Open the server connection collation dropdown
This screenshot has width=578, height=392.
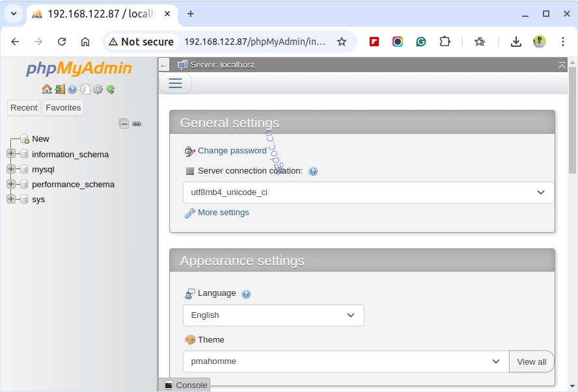point(368,192)
